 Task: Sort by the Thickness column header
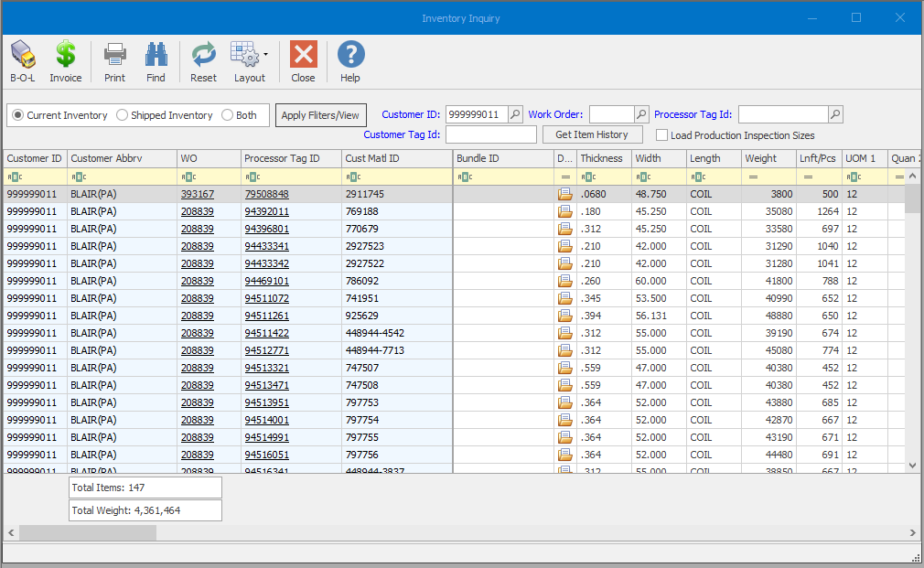(x=601, y=158)
